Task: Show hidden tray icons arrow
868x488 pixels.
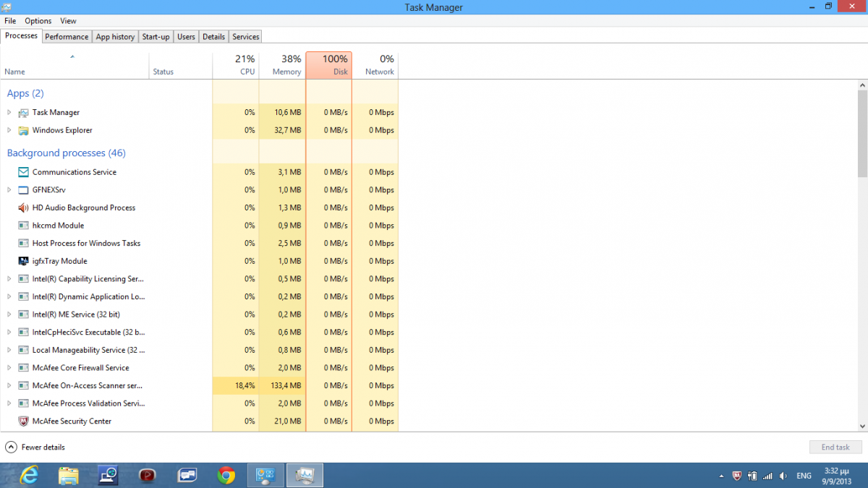Action: [x=721, y=476]
